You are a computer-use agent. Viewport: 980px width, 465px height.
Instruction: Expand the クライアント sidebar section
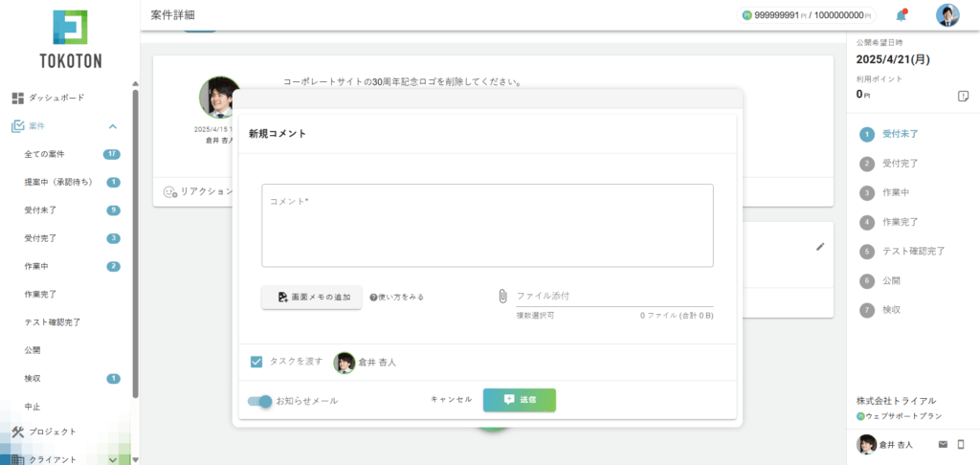(x=114, y=459)
